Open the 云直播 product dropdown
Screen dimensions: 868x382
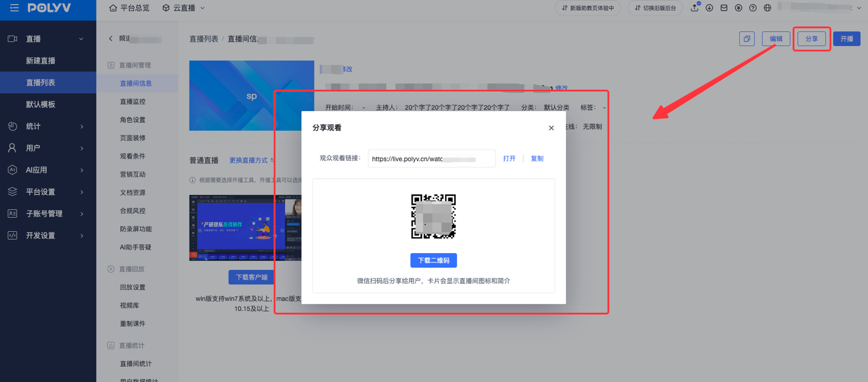click(x=184, y=8)
